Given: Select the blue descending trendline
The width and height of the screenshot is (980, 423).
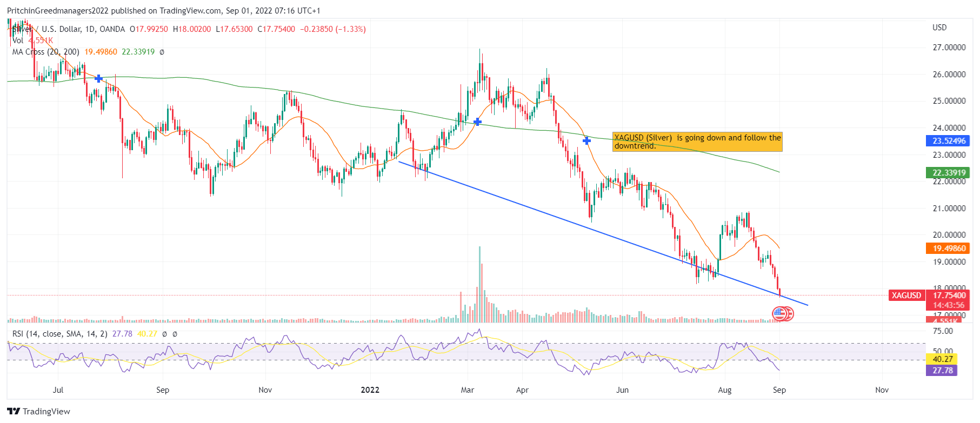Looking at the screenshot, I should tap(603, 233).
